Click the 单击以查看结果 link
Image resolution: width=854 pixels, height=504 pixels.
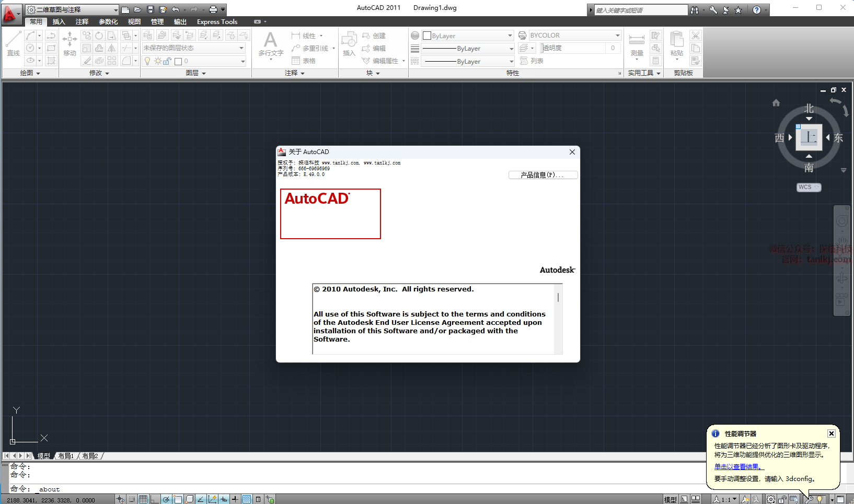(738, 467)
